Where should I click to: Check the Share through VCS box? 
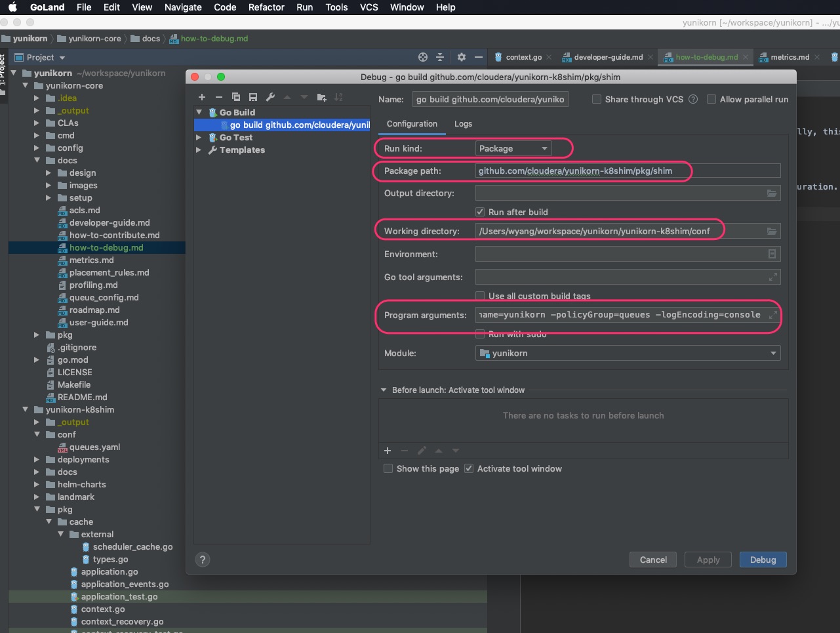point(597,99)
